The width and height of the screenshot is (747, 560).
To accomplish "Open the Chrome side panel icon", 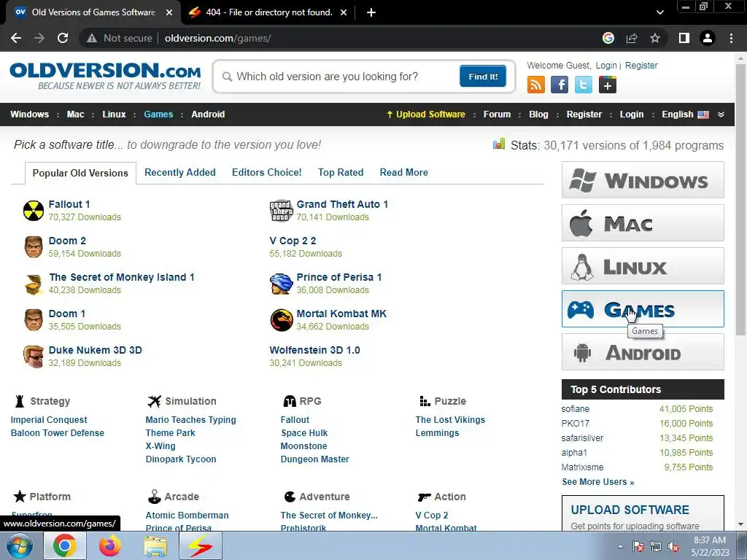I will (x=684, y=38).
